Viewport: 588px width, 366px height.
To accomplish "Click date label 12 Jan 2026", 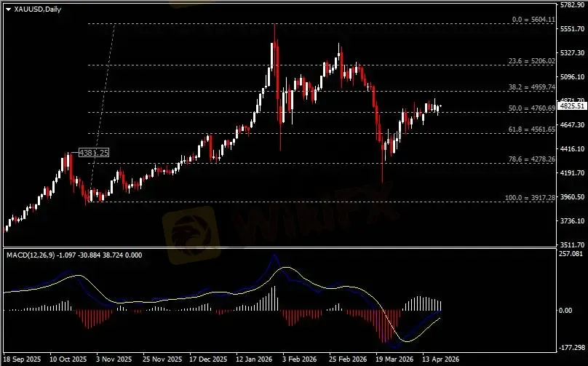I will (x=255, y=359).
